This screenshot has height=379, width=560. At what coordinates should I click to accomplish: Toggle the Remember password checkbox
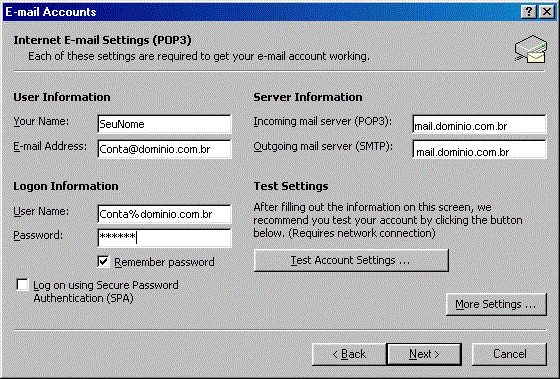point(104,262)
